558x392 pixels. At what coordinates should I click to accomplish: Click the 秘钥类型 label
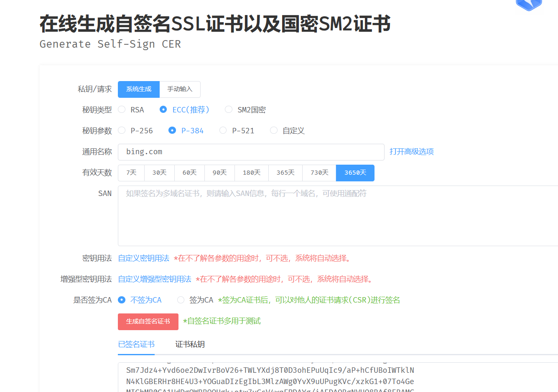(x=97, y=110)
